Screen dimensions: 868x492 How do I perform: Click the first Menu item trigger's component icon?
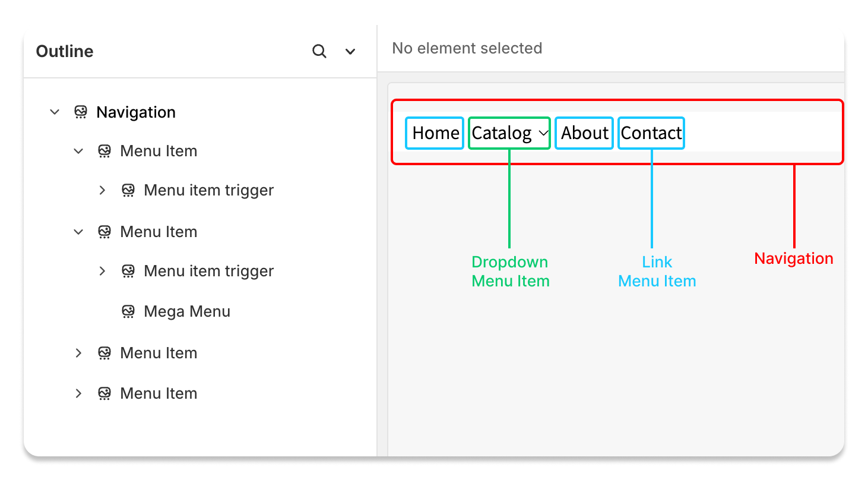pos(128,190)
